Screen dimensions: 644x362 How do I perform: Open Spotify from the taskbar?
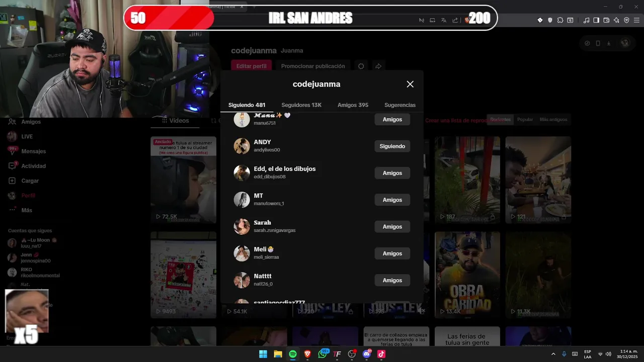[x=293, y=354]
